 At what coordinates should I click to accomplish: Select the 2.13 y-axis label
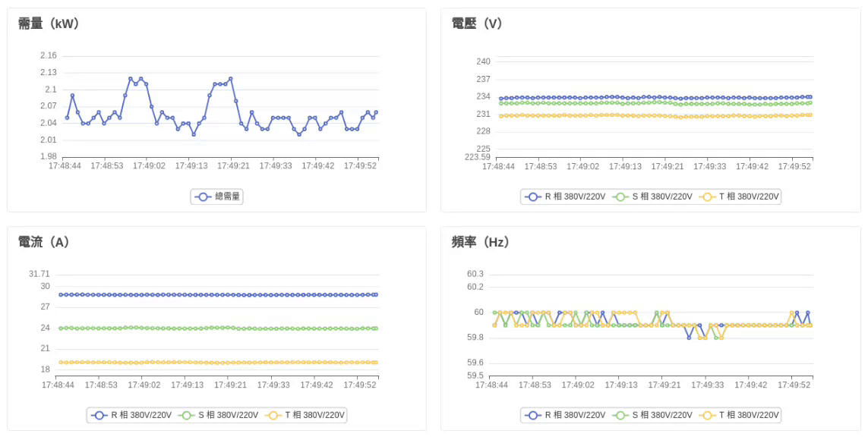click(48, 73)
